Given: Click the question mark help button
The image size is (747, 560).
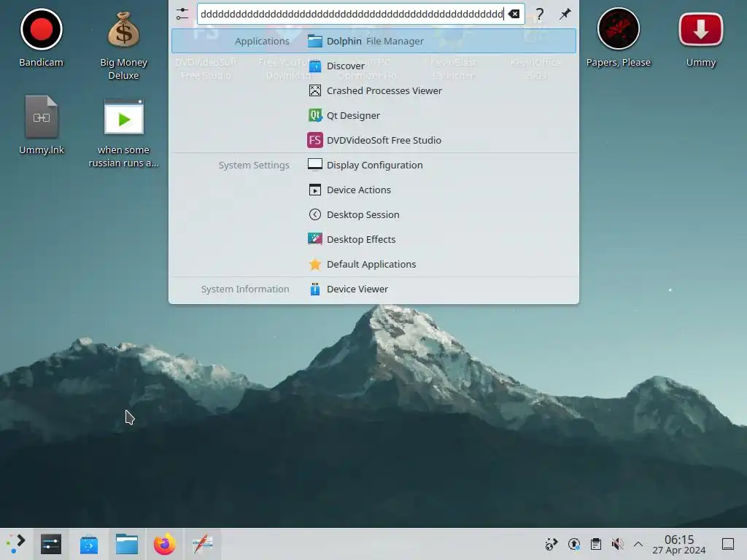Looking at the screenshot, I should pyautogui.click(x=539, y=14).
